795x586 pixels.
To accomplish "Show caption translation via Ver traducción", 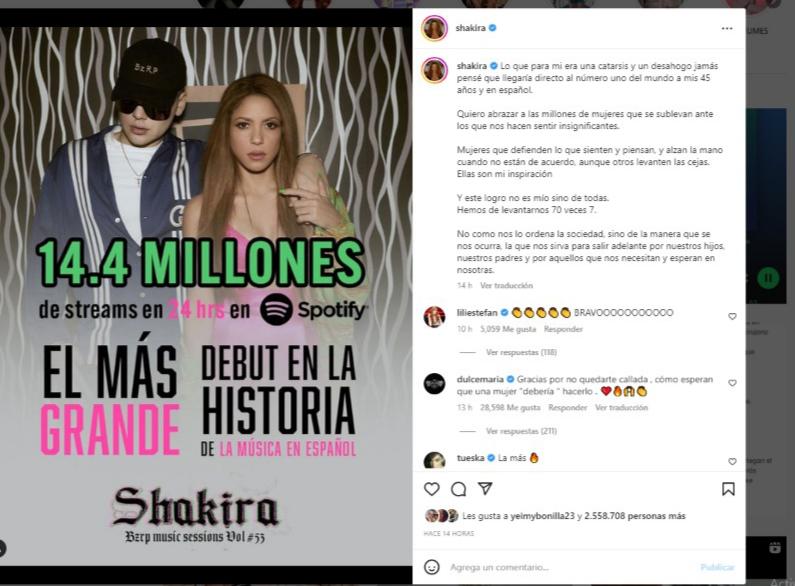I will click(506, 285).
